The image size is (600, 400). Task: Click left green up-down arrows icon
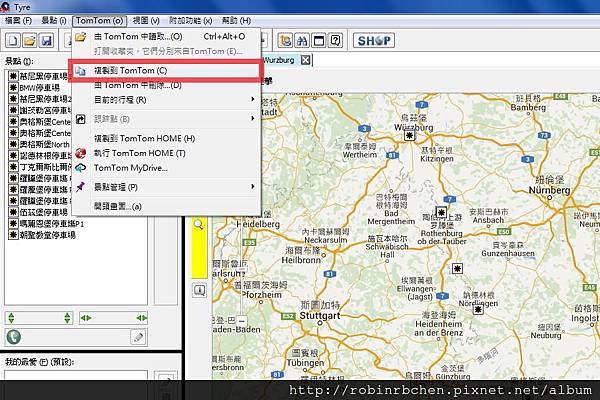11,318
